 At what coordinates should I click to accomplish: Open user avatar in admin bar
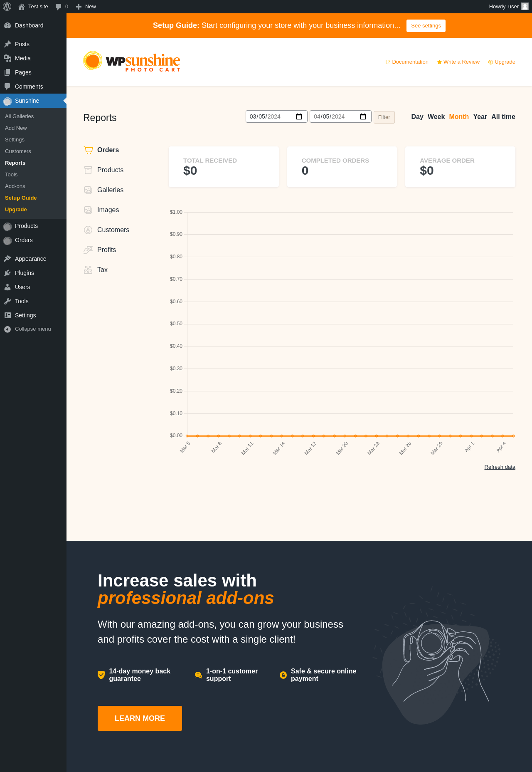click(525, 6)
